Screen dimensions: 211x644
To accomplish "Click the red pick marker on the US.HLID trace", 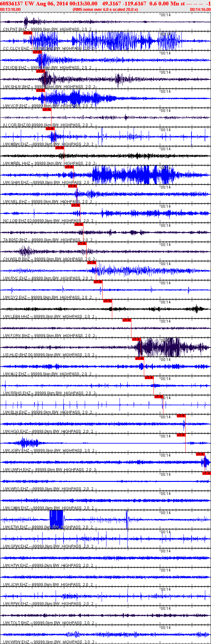I will [x=137, y=339].
